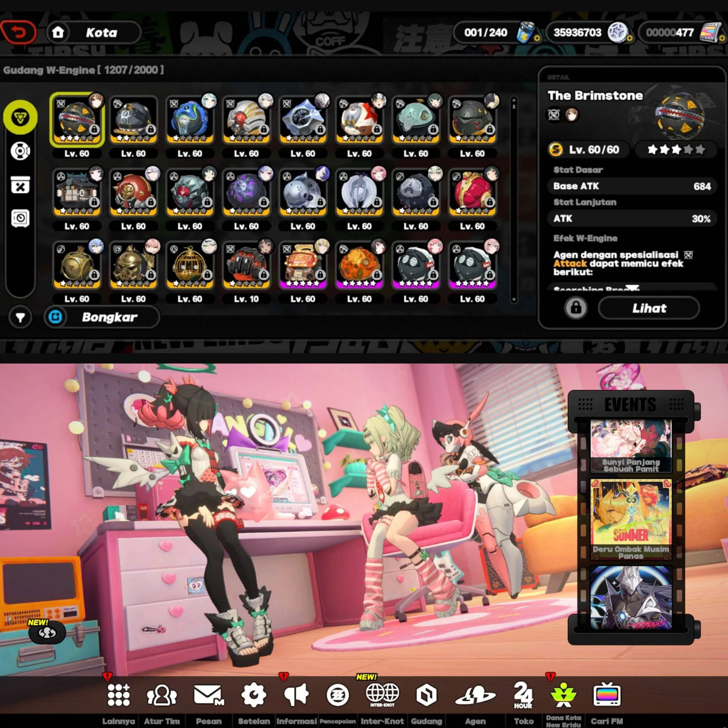This screenshot has width=728, height=728.
Task: Open the Dana Kota New Eridu icon
Action: pos(563,695)
